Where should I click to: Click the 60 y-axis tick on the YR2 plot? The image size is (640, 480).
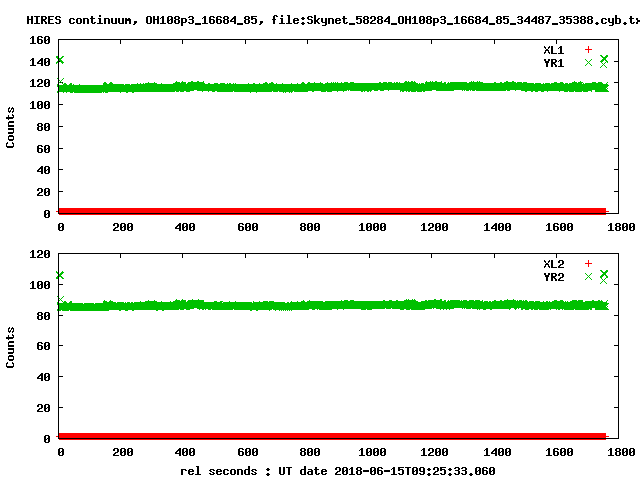click(x=43, y=346)
